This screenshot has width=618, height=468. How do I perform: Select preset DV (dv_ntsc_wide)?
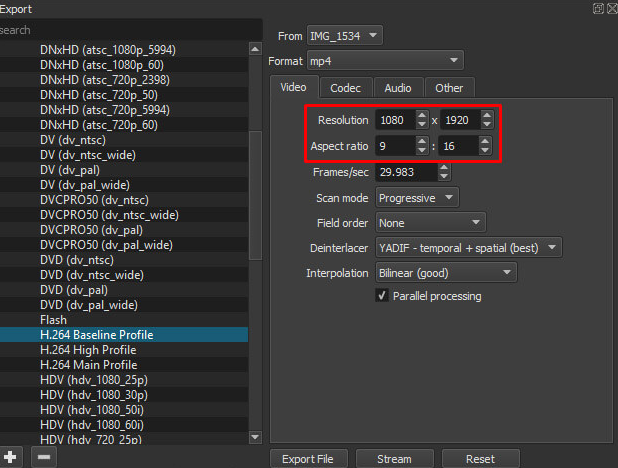(x=124, y=155)
